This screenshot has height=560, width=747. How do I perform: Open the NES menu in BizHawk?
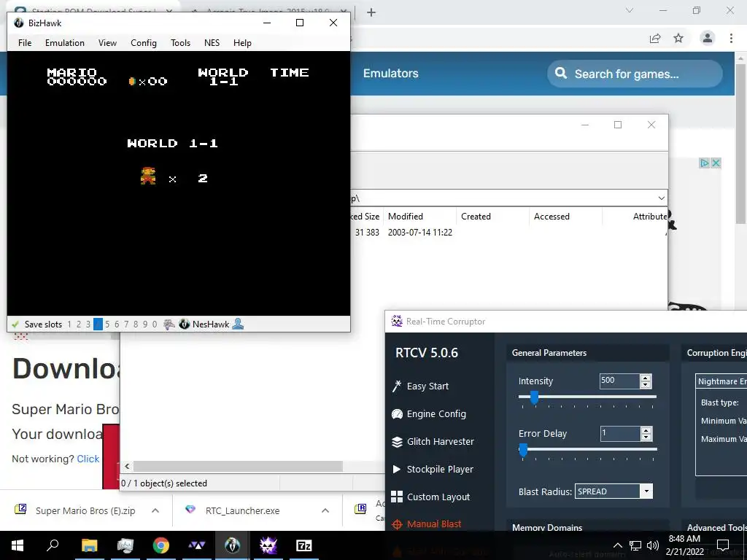pos(212,43)
